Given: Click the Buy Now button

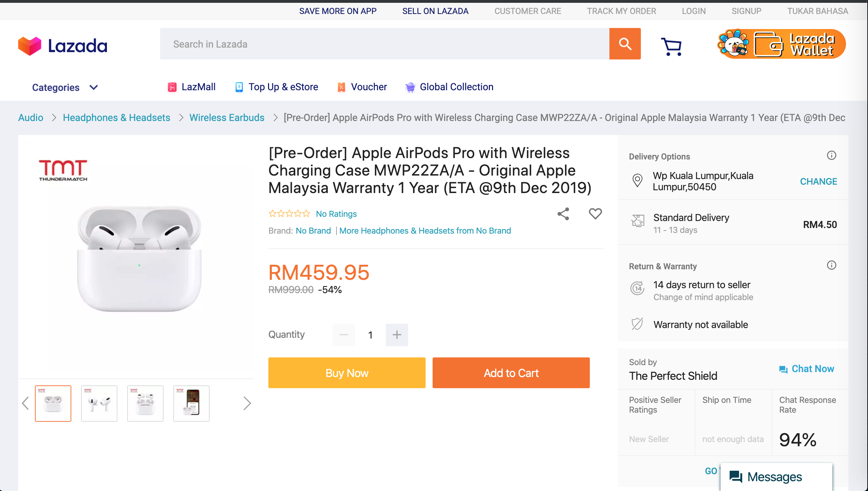Looking at the screenshot, I should (x=347, y=373).
